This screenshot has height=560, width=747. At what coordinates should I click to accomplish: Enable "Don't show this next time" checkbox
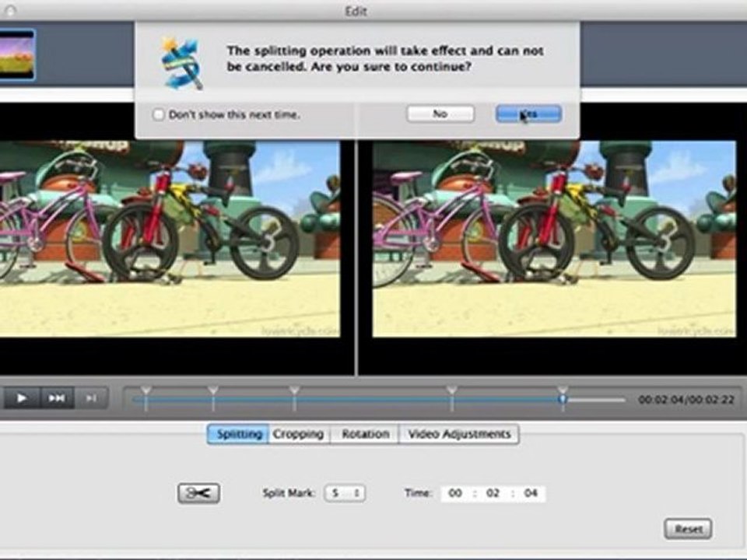pos(158,114)
